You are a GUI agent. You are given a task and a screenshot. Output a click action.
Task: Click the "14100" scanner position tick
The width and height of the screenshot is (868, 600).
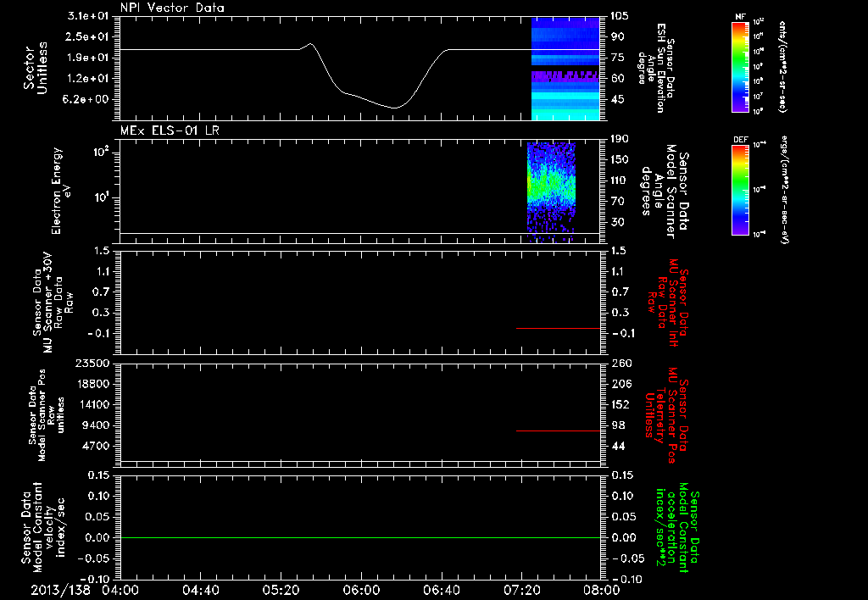click(x=92, y=404)
